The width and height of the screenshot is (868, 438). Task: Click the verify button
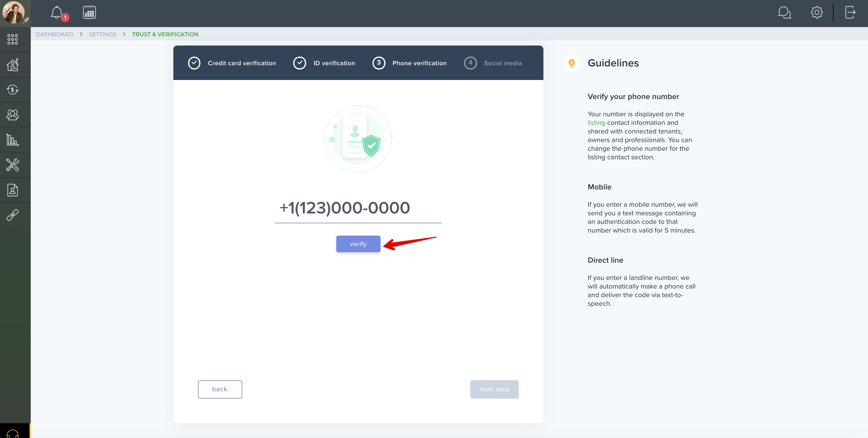click(358, 244)
